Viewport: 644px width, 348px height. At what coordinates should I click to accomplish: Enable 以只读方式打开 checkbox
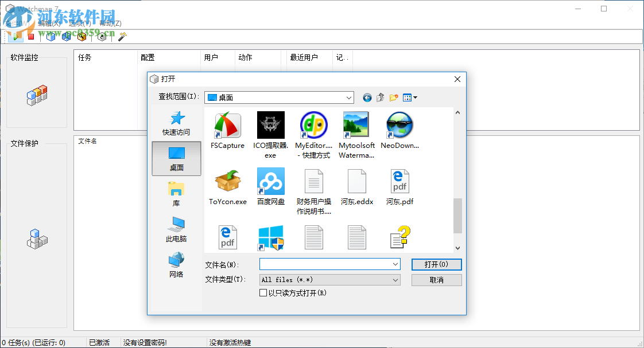pyautogui.click(x=263, y=293)
